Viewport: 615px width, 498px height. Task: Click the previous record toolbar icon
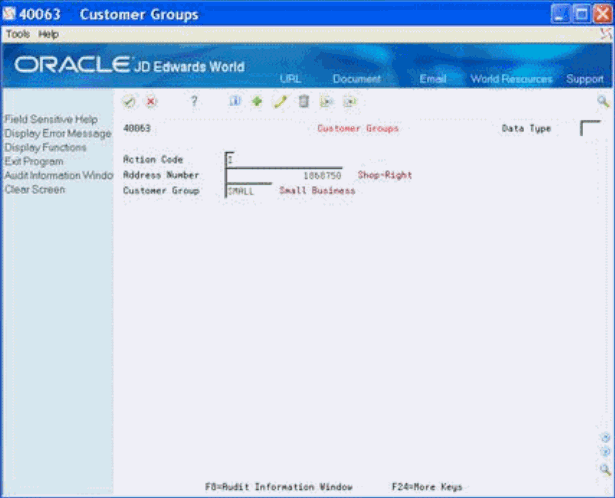(x=326, y=102)
